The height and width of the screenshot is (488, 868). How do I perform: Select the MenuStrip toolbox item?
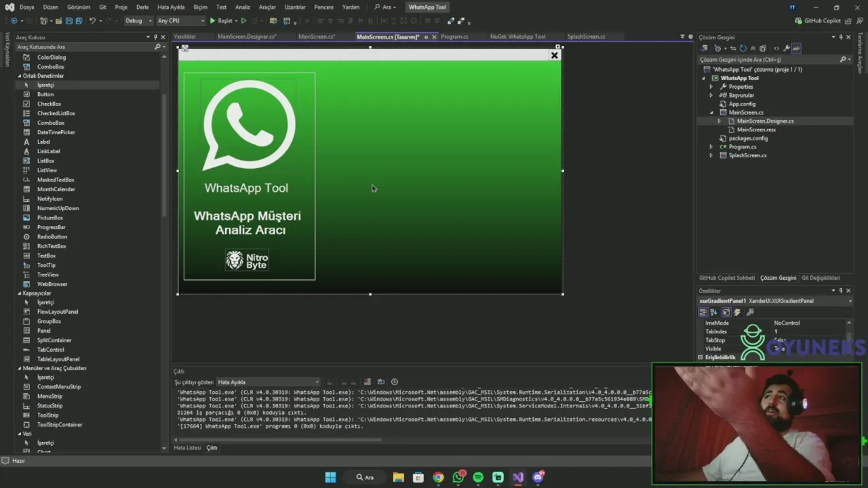point(50,396)
